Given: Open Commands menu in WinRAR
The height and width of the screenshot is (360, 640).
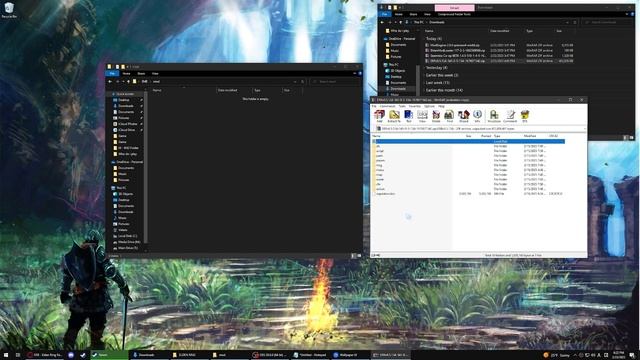Looking at the screenshot, I should coord(387,106).
